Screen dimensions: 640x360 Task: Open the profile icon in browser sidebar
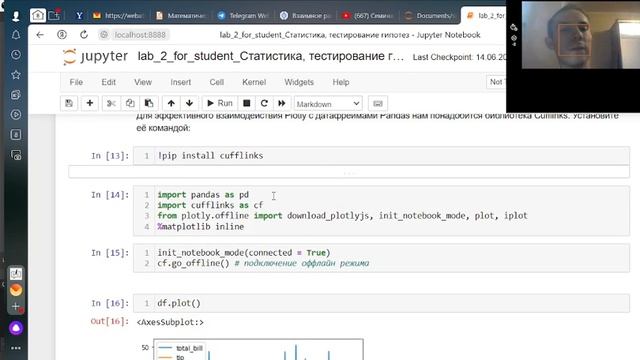[16, 16]
